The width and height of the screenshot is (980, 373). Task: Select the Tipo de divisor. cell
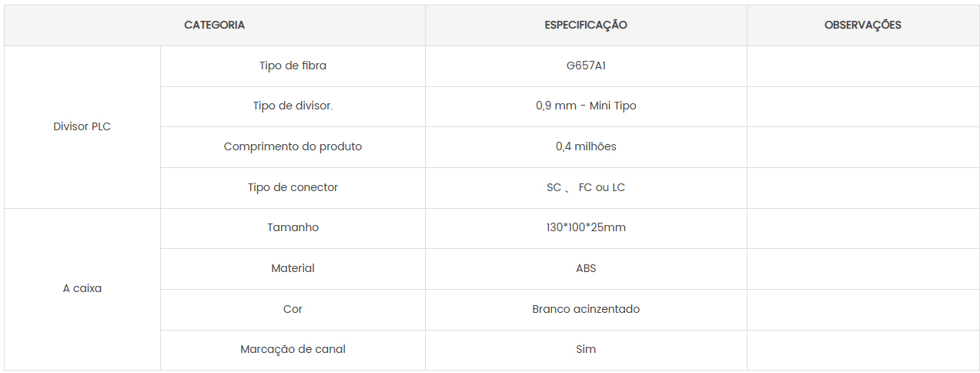(293, 106)
